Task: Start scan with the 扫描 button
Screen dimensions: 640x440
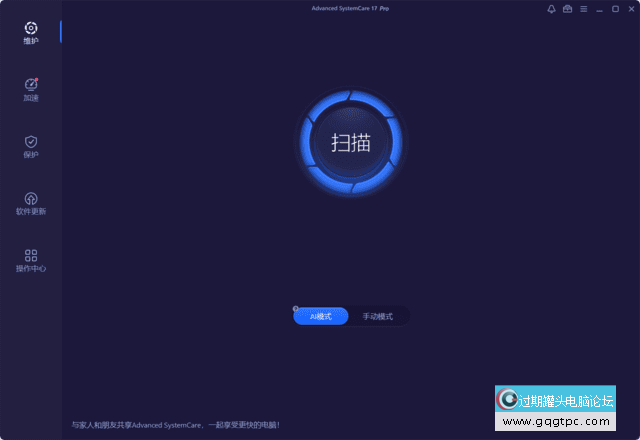Action: [x=351, y=142]
